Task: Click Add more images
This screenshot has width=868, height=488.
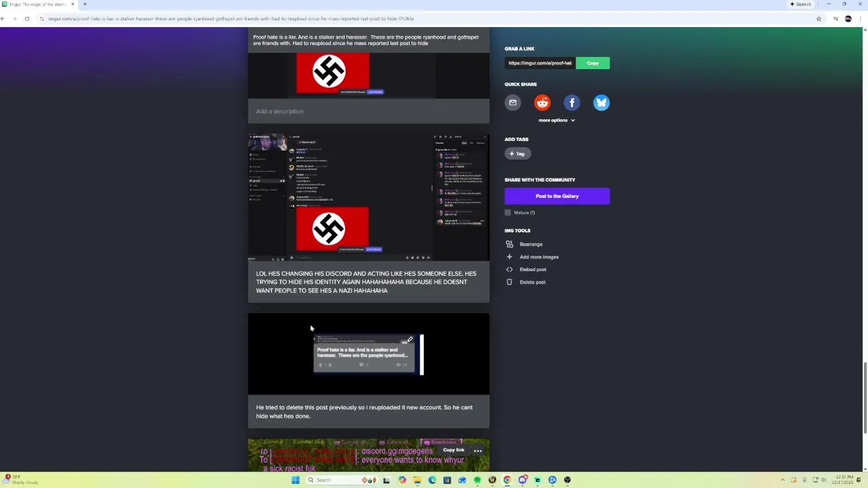Action: pyautogui.click(x=539, y=257)
